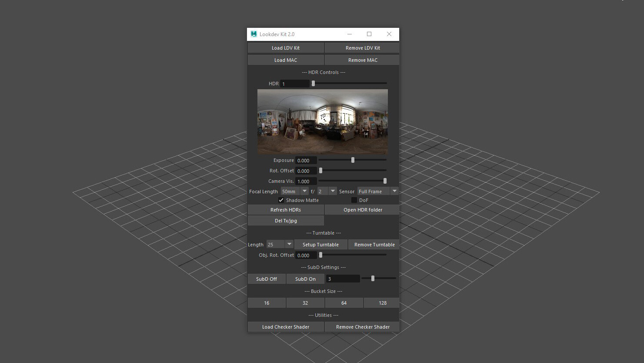Screen dimensions: 644x363
Task: Set bucket size to 64
Action: coord(344,302)
